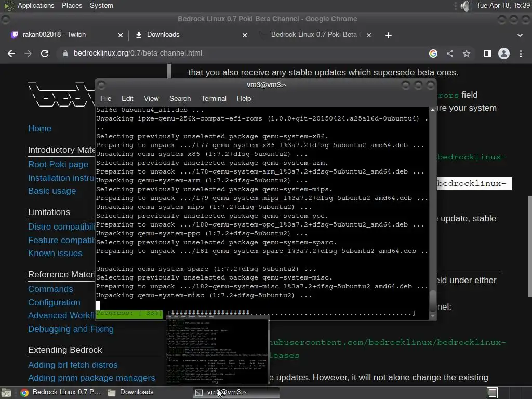Open the terminal View menu
This screenshot has height=399, width=532.
(x=151, y=98)
